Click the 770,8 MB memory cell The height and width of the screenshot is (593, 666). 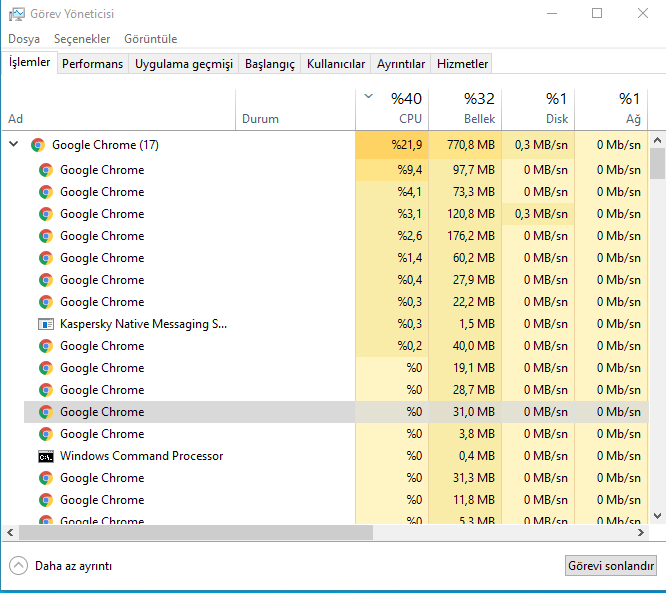pyautogui.click(x=465, y=145)
